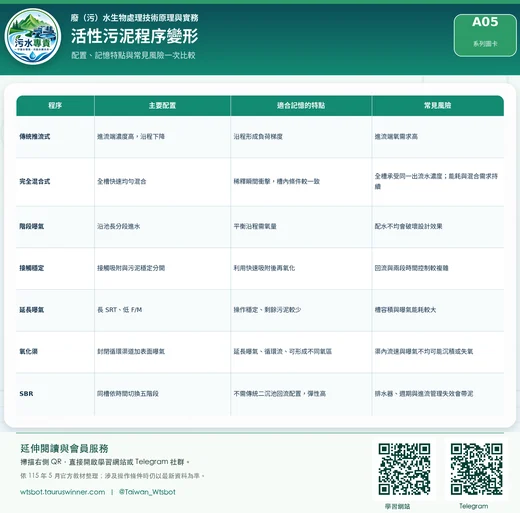Viewport: 520px width, 513px height.
Task: Select the 接觸穩定 row label
Action: click(x=32, y=268)
